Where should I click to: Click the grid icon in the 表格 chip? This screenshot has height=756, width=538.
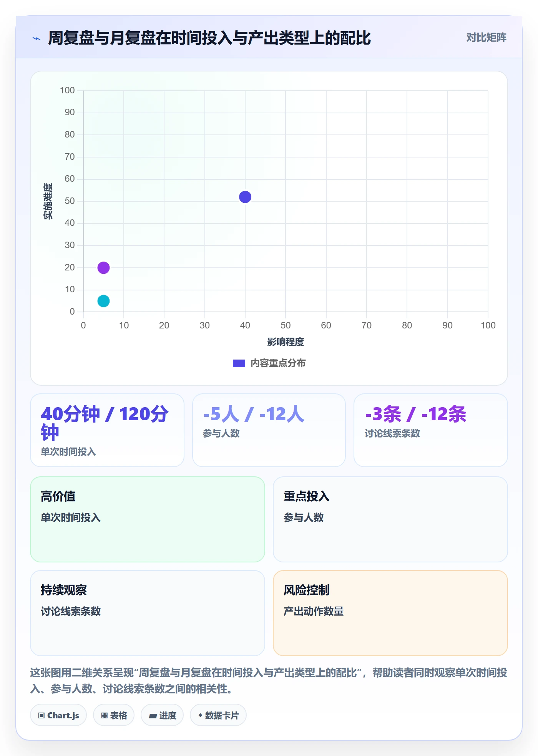[105, 715]
